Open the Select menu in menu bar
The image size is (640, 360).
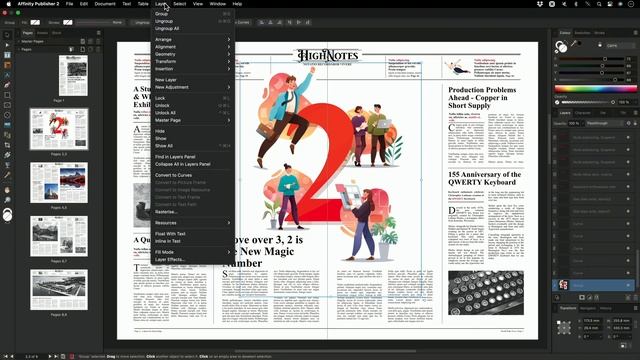(x=180, y=4)
